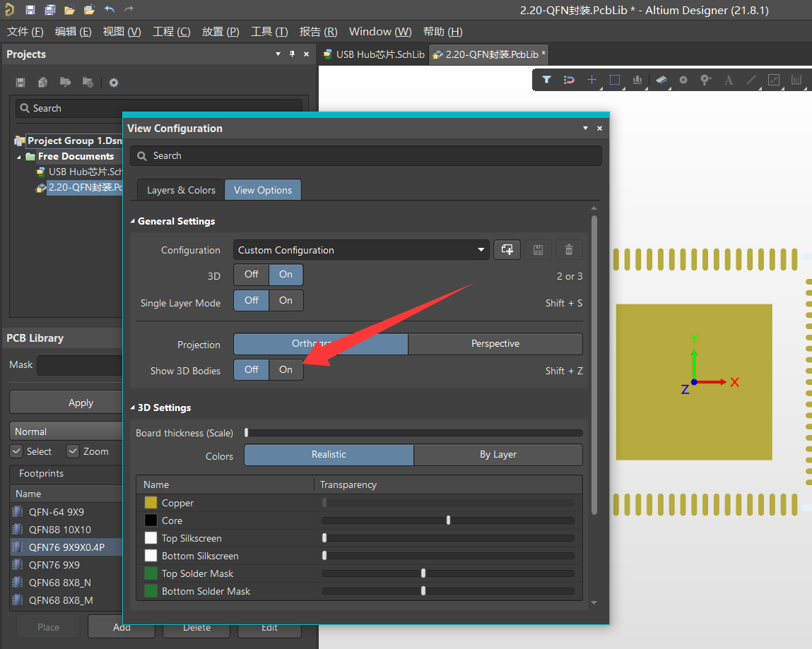
Task: Click the Realistic colors button
Action: tap(329, 454)
